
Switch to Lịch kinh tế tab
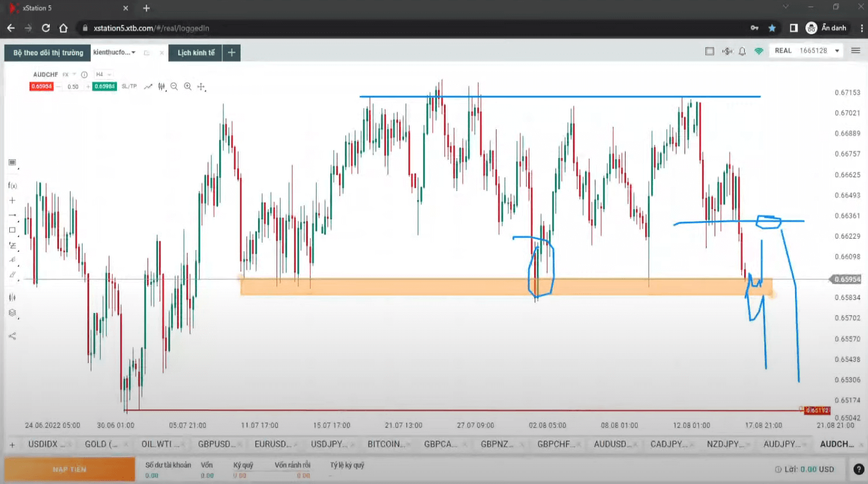pos(196,53)
